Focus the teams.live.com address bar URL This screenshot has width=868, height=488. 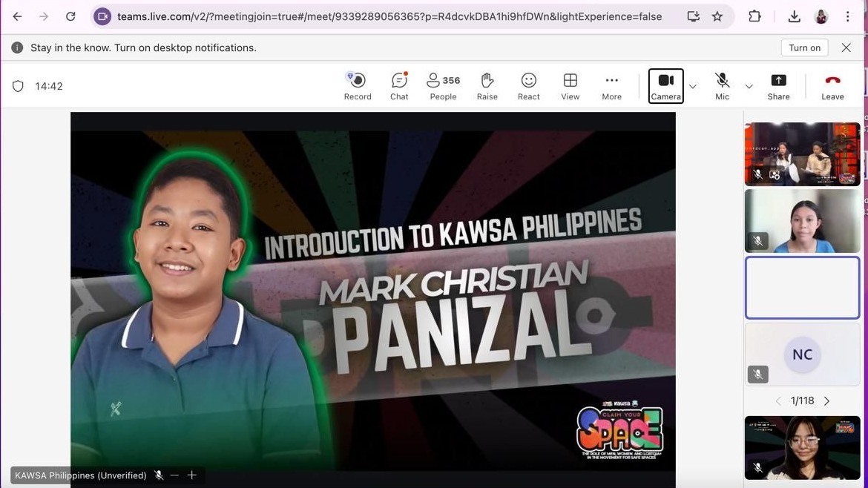pos(389,16)
